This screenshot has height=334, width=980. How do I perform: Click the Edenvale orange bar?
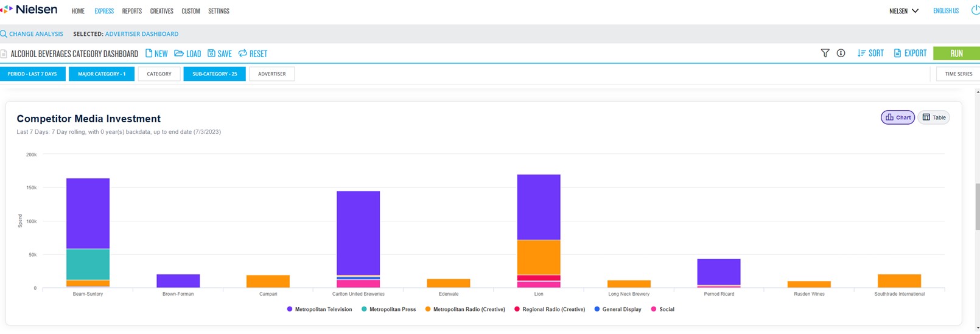(x=449, y=283)
